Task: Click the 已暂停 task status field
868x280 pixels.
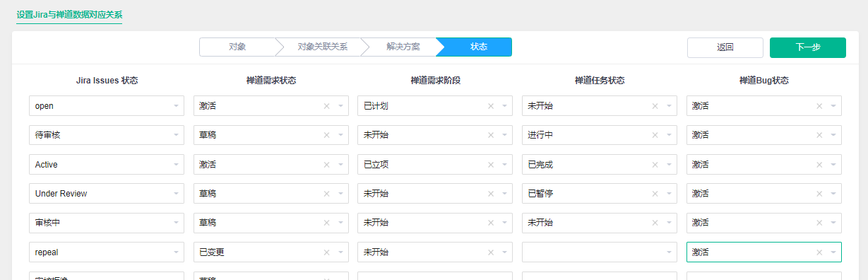Action: pyautogui.click(x=600, y=194)
